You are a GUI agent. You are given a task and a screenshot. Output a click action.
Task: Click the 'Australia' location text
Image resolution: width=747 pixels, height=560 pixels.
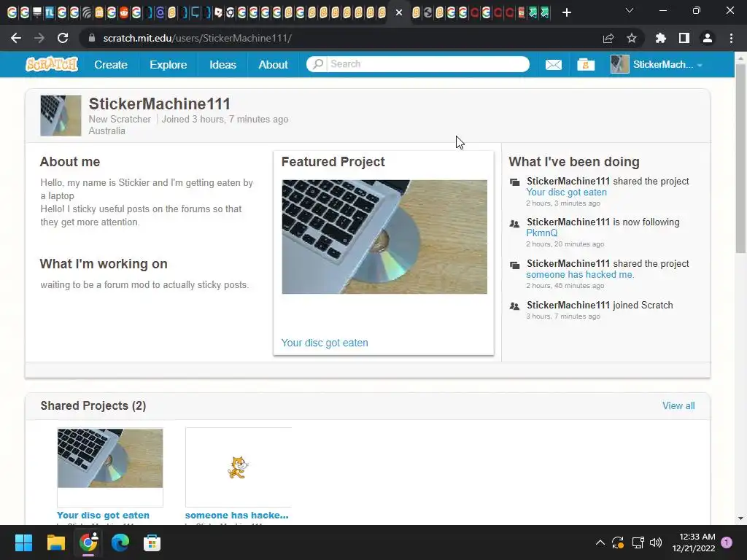(x=107, y=131)
